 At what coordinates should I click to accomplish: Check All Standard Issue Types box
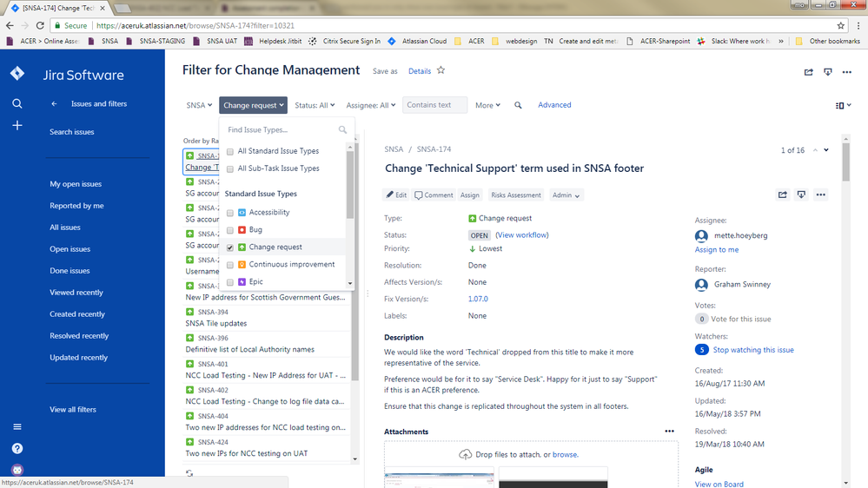[x=229, y=152]
